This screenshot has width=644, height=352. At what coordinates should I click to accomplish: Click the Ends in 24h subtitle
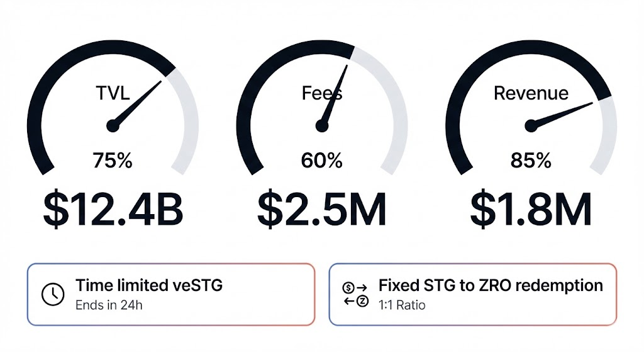[108, 305]
